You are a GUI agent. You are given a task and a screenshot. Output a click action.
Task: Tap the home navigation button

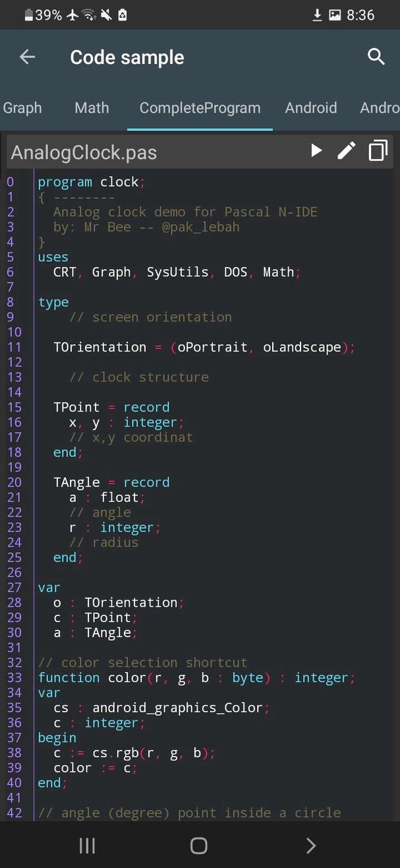point(198,845)
